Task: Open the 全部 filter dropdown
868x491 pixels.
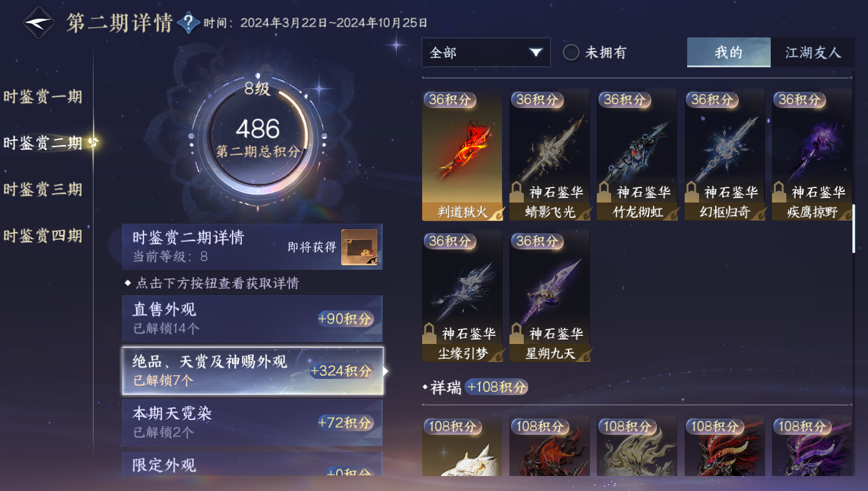Action: (x=486, y=52)
